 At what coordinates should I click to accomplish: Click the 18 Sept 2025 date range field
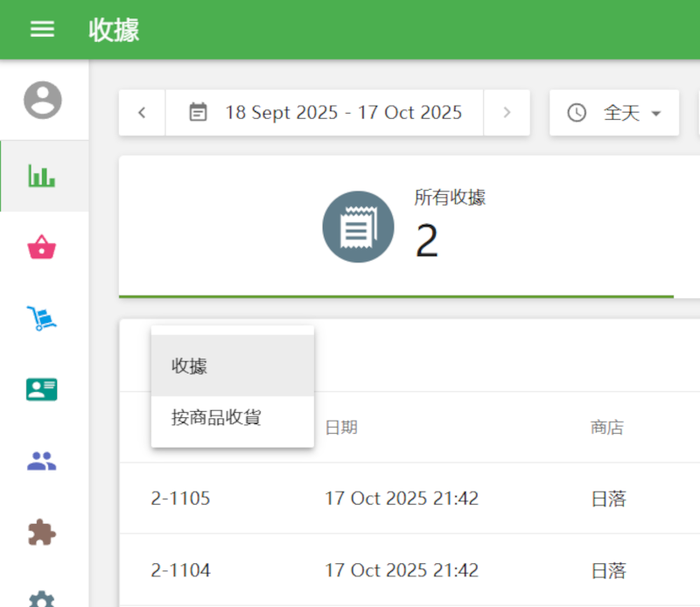coord(343,112)
